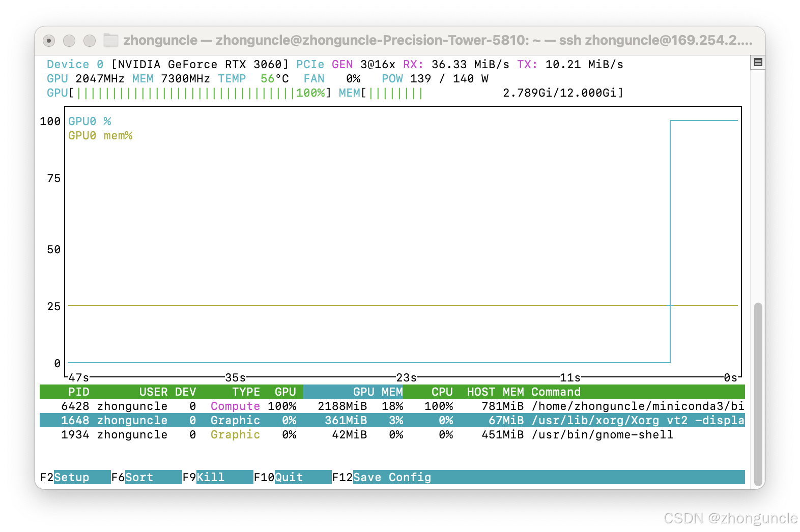Click F12 Save Config

click(x=392, y=477)
